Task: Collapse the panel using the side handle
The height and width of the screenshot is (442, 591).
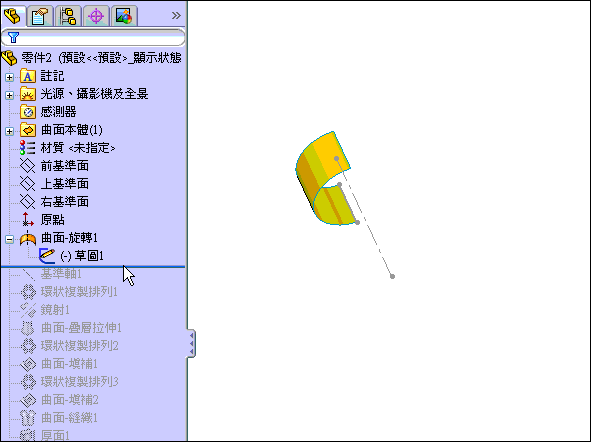Action: click(191, 343)
